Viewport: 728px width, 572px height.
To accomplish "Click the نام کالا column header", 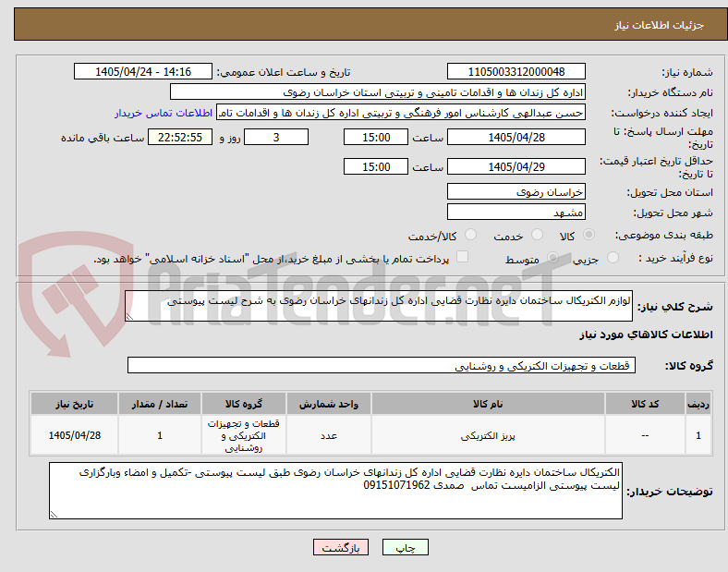I will point(488,404).
